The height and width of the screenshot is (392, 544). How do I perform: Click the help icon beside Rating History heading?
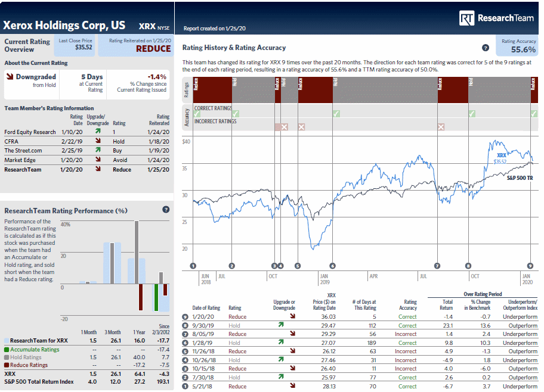click(486, 48)
